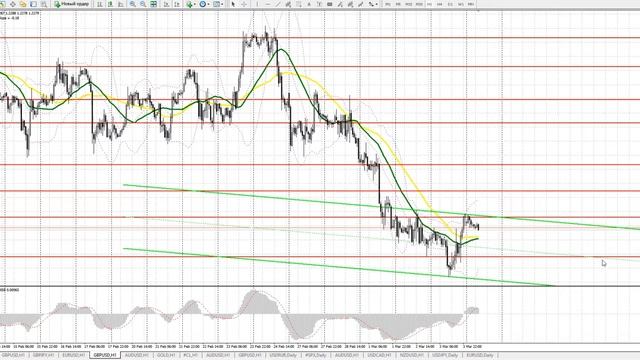Image resolution: width=640 pixels, height=360 pixels.
Task: Open the Periods clock icon
Action: tap(202, 4)
